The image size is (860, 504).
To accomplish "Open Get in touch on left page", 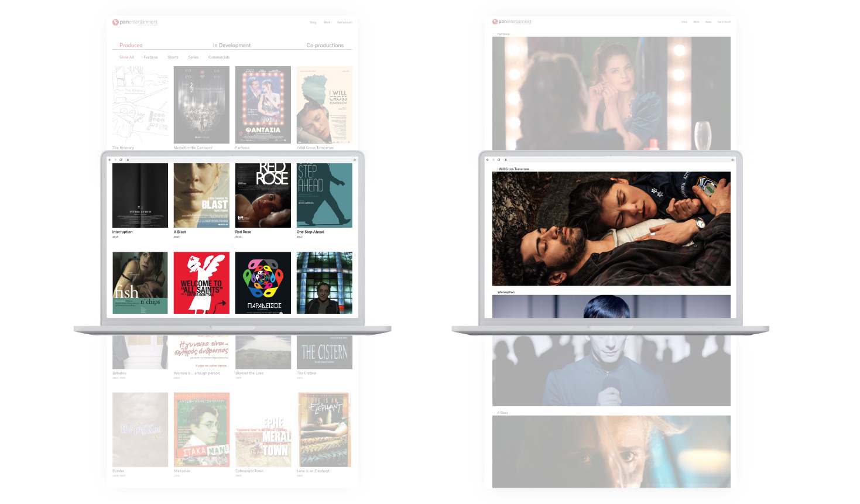I will [345, 22].
